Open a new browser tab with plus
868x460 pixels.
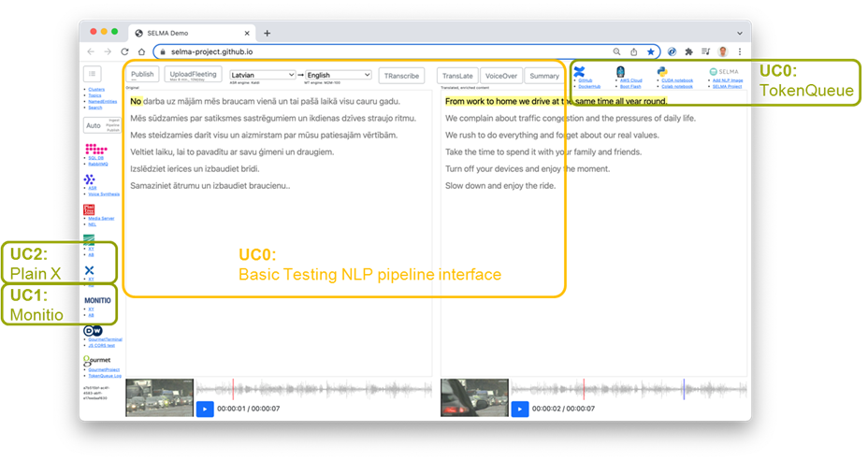point(267,34)
